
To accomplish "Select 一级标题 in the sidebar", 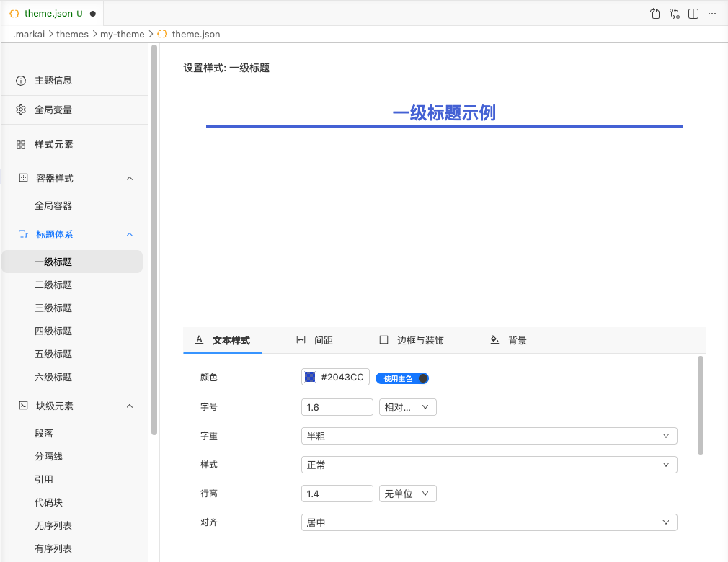I will click(72, 262).
